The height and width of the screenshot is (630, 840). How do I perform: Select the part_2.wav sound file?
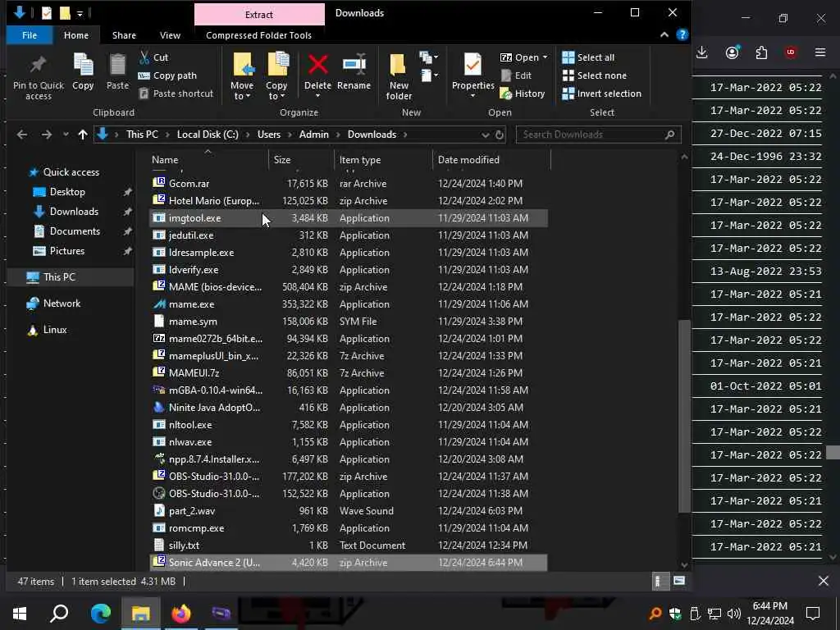(348, 511)
